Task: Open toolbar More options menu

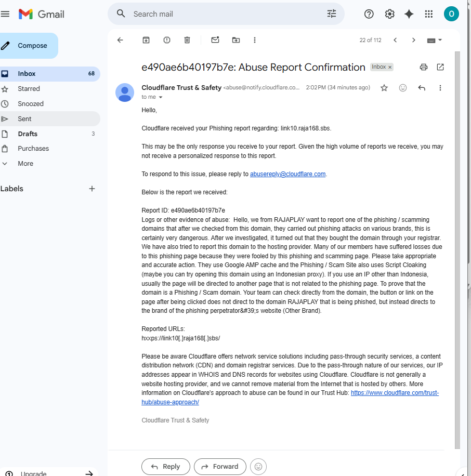Action: tap(255, 40)
